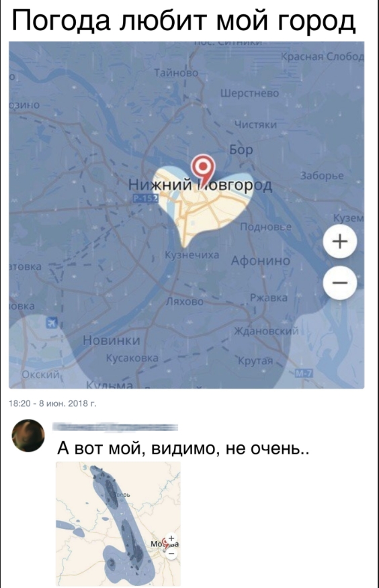This screenshot has height=588, width=379.
Task: Click the zoom out minus button on large map
Action: [x=340, y=283]
